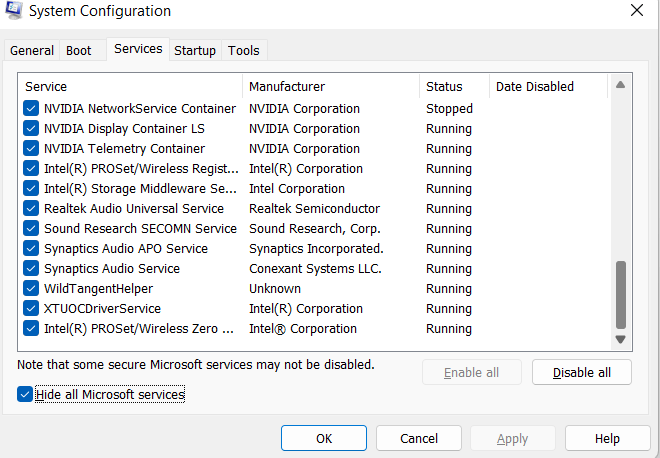The image size is (660, 458).
Task: Click Running status for XTUOCDriverService
Action: (x=449, y=309)
